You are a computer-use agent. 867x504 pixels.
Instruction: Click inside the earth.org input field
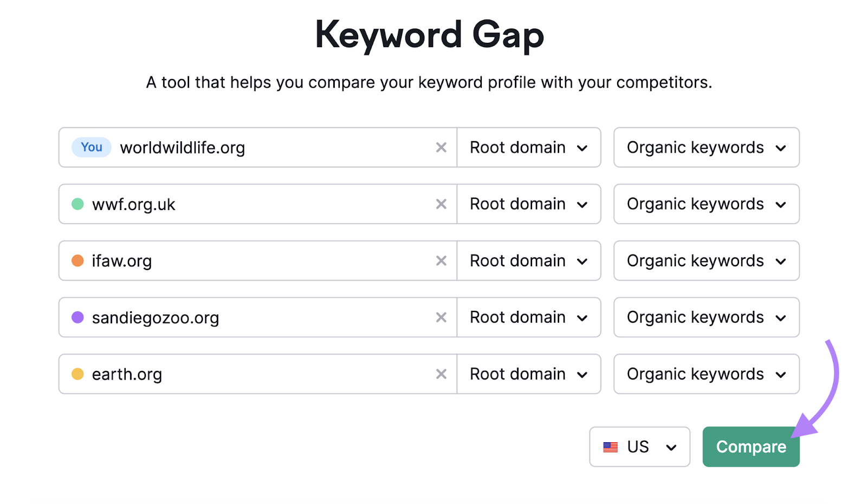click(x=244, y=374)
